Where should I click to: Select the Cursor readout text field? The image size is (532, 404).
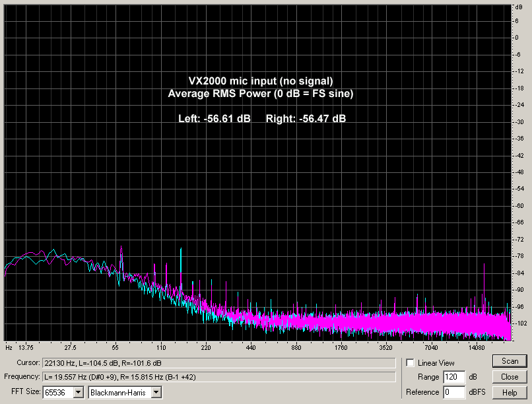pos(219,363)
